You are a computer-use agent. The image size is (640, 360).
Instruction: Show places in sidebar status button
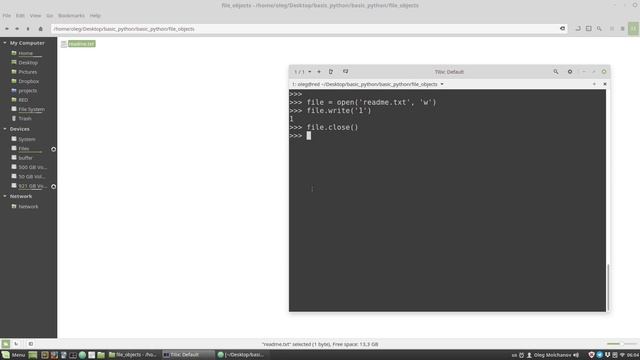(x=6, y=344)
